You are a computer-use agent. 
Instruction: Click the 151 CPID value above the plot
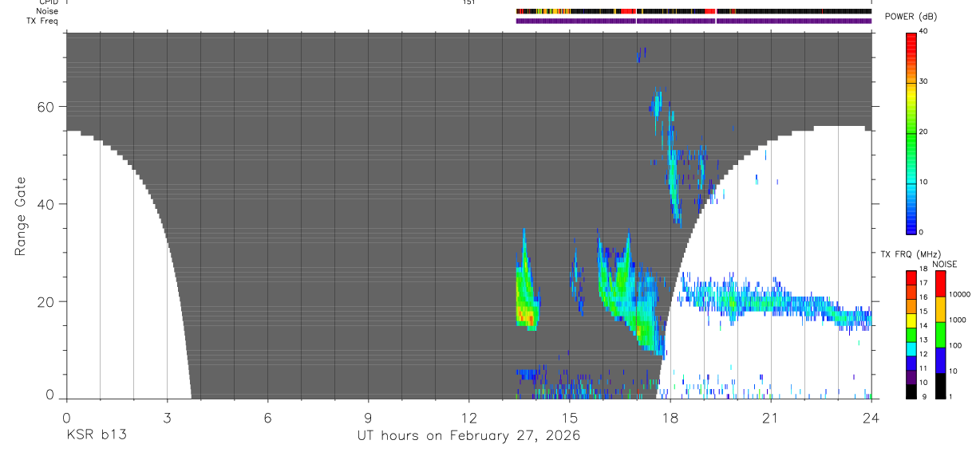pyautogui.click(x=468, y=2)
